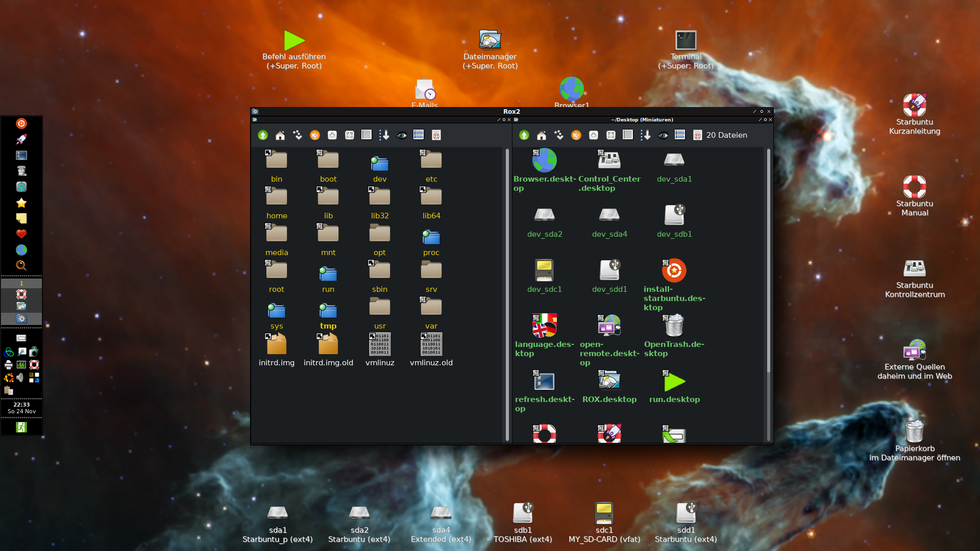Click auto-size icon in ~/Desktop pane toolbar

coord(611,135)
